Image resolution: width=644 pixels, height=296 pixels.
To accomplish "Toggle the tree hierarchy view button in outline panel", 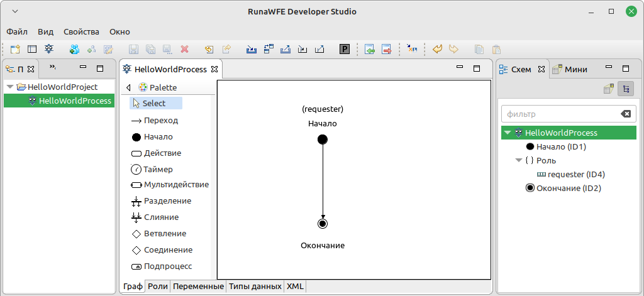I will click(x=626, y=89).
